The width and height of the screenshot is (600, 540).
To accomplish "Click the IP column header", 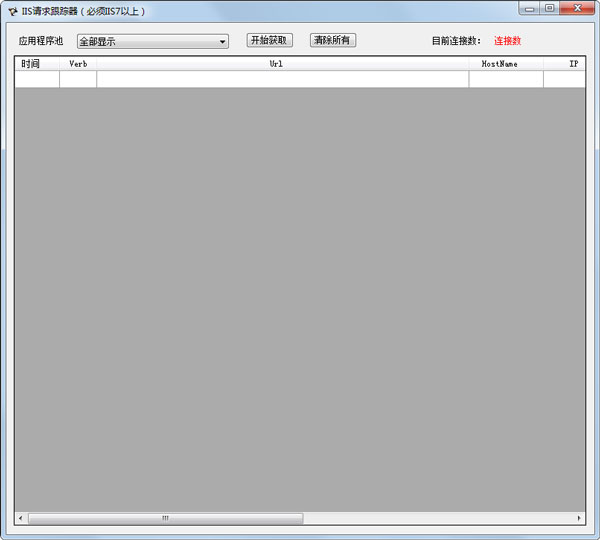I will [566, 63].
